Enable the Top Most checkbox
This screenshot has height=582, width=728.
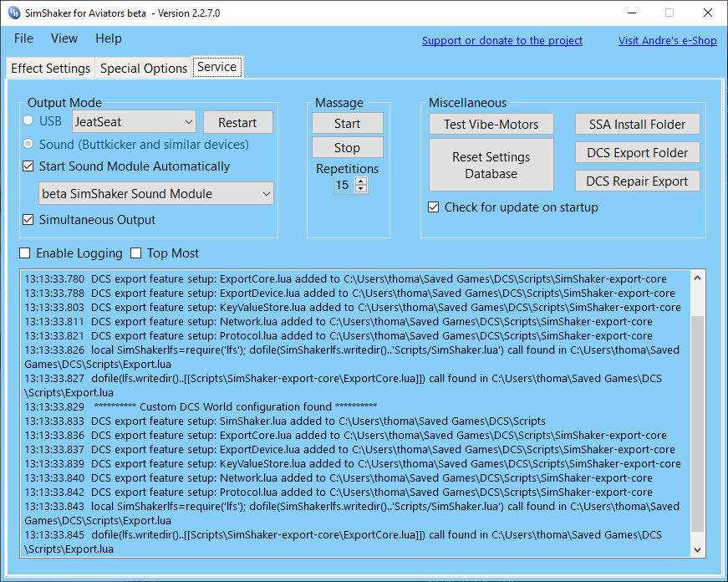[136, 253]
